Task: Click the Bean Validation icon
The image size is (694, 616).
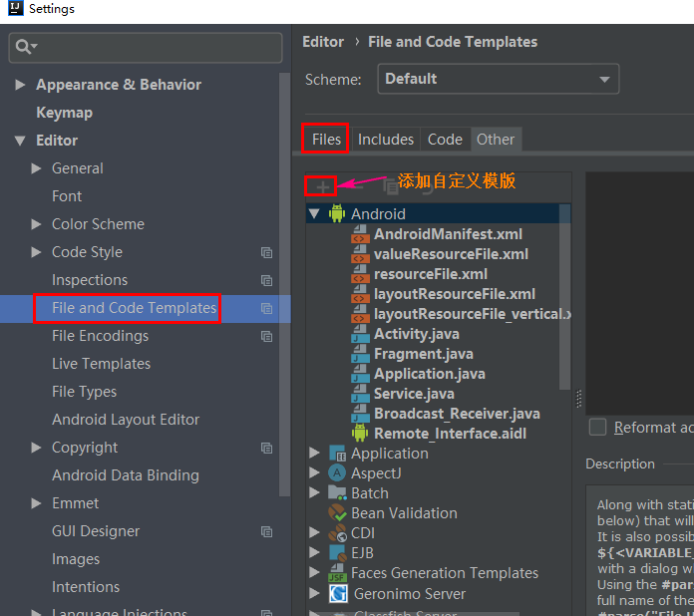Action: tap(337, 513)
